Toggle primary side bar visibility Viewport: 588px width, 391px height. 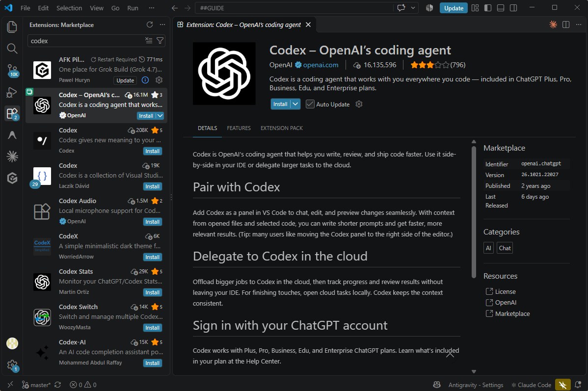pyautogui.click(x=488, y=8)
